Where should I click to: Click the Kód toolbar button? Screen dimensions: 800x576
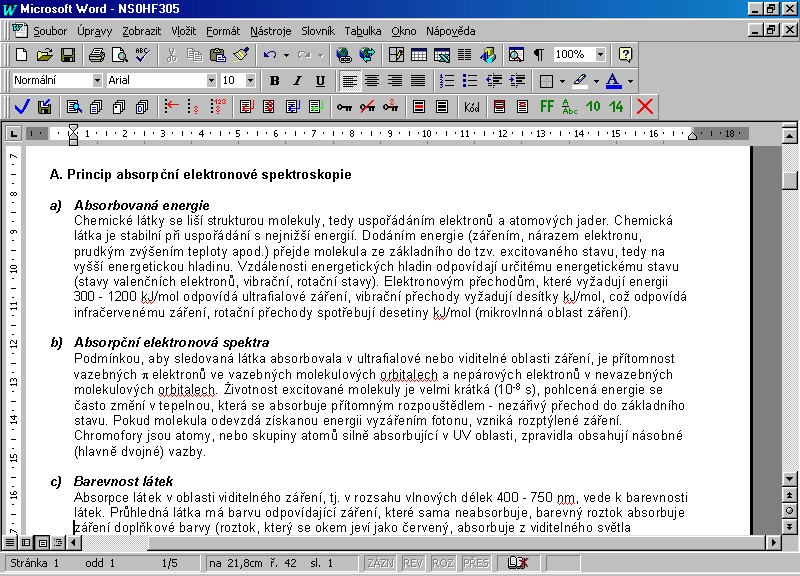472,106
